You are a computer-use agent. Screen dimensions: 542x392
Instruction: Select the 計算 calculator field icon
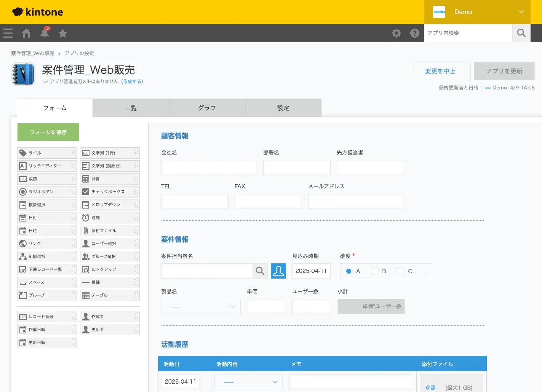pos(86,179)
